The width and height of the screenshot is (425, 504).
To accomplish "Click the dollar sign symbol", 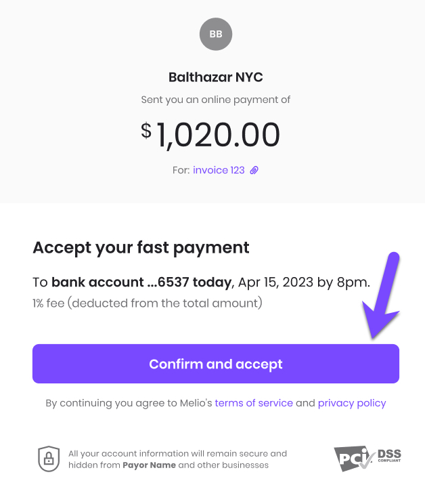I will [146, 131].
